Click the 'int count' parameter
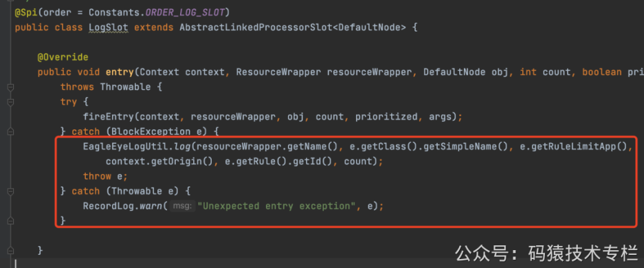This screenshot has height=268, width=644. pyautogui.click(x=545, y=72)
